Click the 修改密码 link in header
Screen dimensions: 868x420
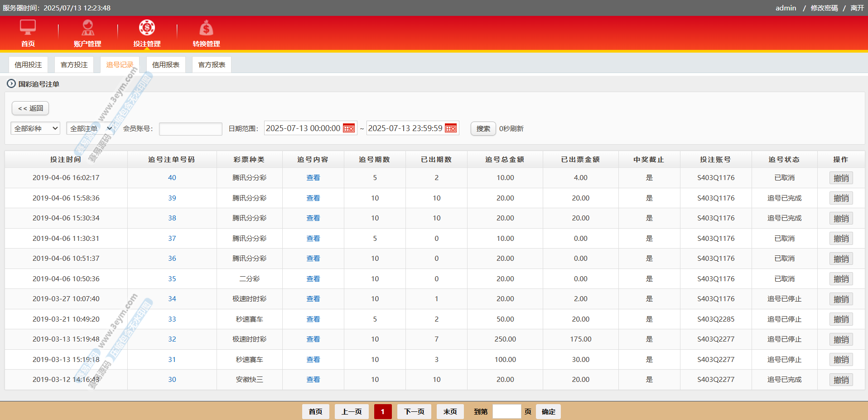click(x=824, y=8)
